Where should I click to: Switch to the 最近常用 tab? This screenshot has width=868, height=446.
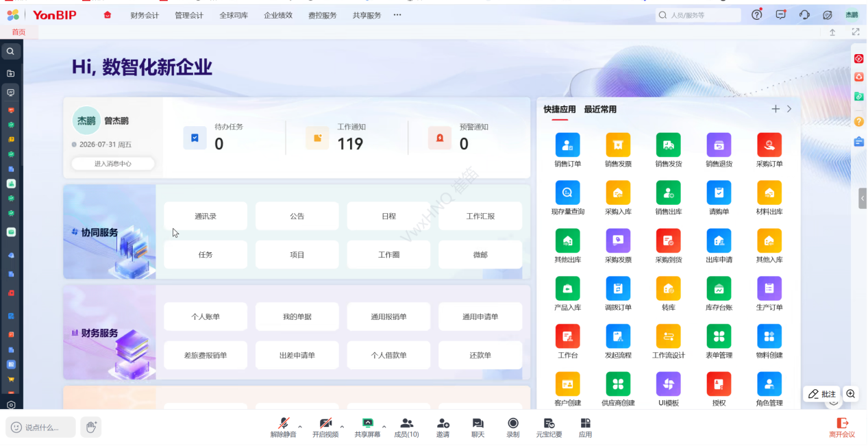tap(600, 109)
